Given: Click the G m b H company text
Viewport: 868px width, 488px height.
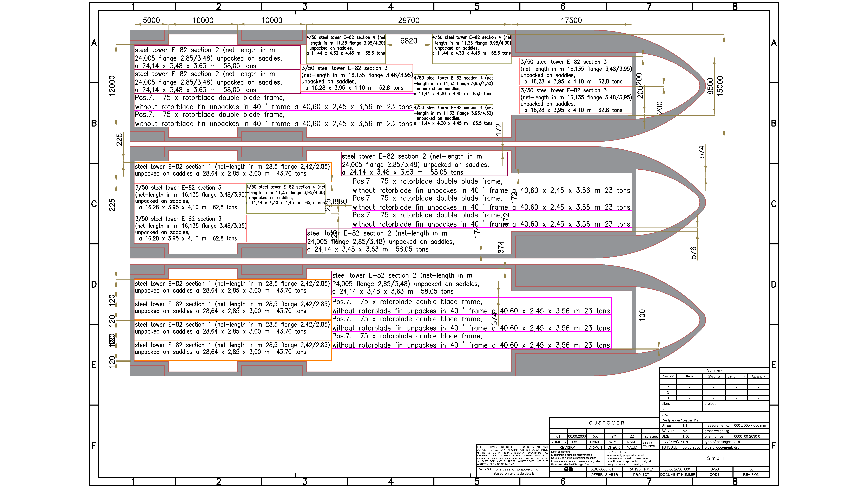Looking at the screenshot, I should (x=715, y=458).
